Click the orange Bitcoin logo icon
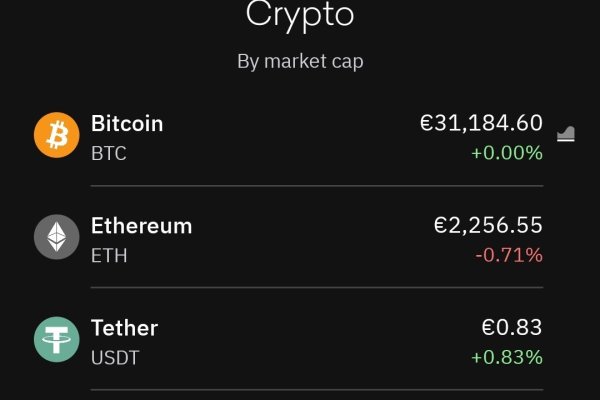Screen dimensions: 600x400 (57, 135)
